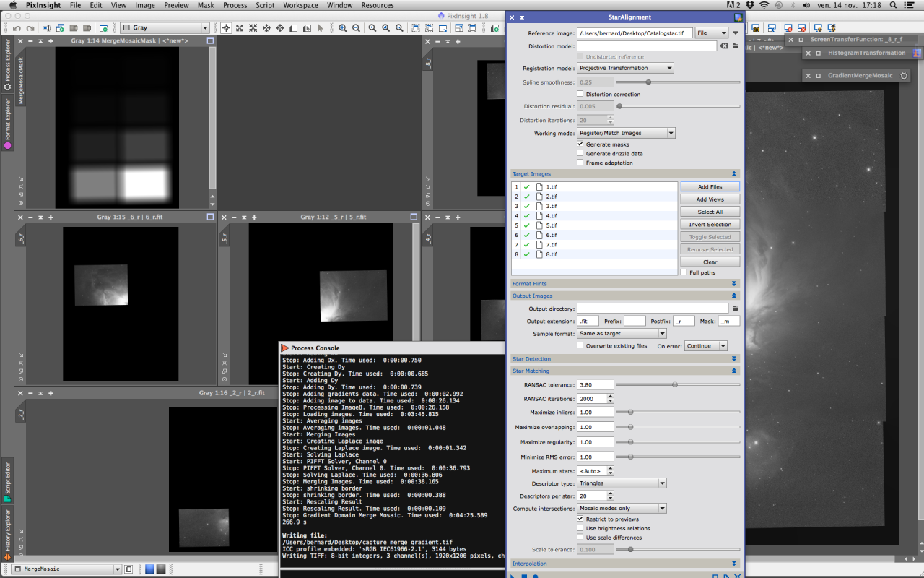Open the Compute intersections dropdown
The width and height of the screenshot is (924, 578).
pos(622,508)
